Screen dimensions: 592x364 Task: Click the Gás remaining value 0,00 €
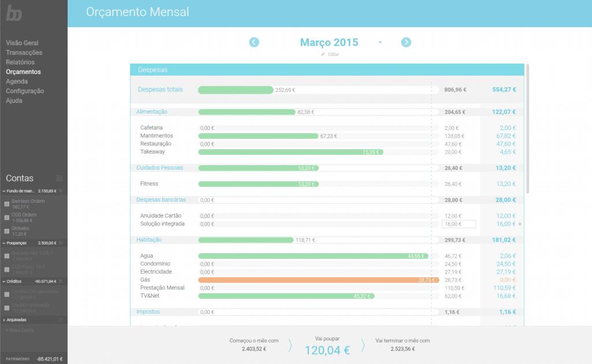tap(508, 280)
